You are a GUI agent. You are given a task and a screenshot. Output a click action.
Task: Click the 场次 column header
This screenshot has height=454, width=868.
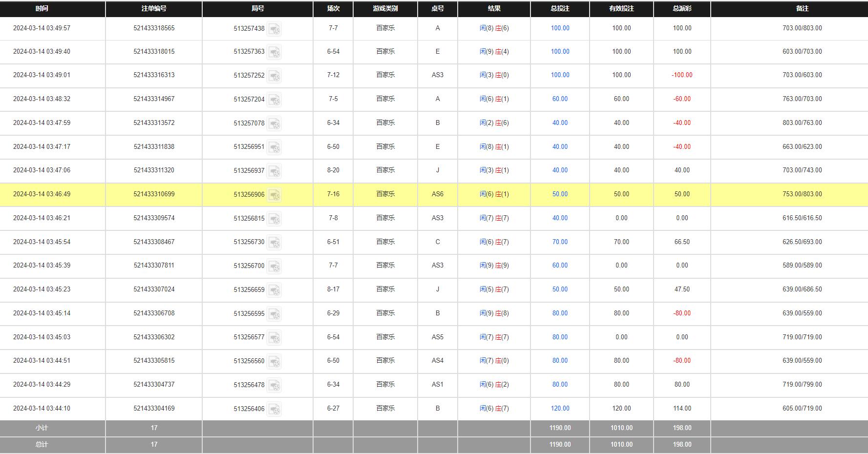coord(333,8)
